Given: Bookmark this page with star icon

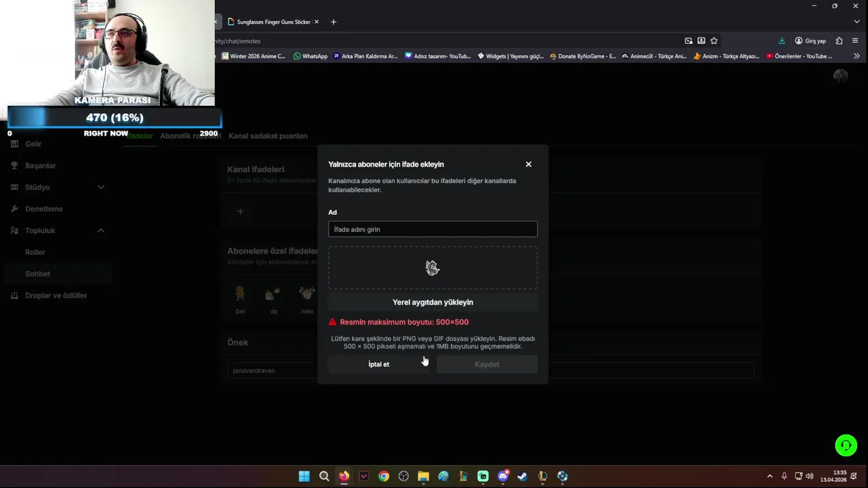Looking at the screenshot, I should pyautogui.click(x=714, y=41).
